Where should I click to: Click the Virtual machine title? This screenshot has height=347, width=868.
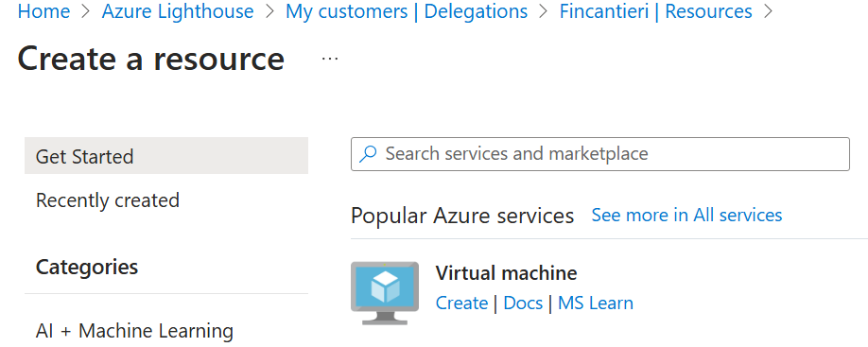click(x=506, y=273)
